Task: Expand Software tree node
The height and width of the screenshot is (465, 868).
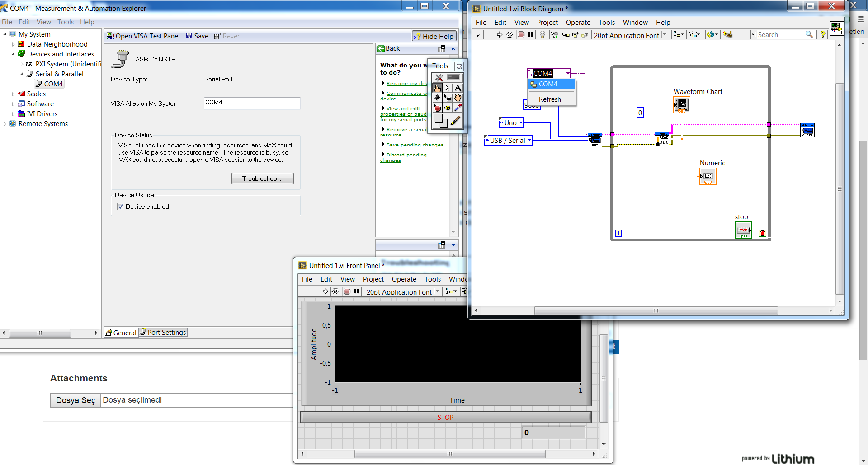Action: tap(13, 104)
